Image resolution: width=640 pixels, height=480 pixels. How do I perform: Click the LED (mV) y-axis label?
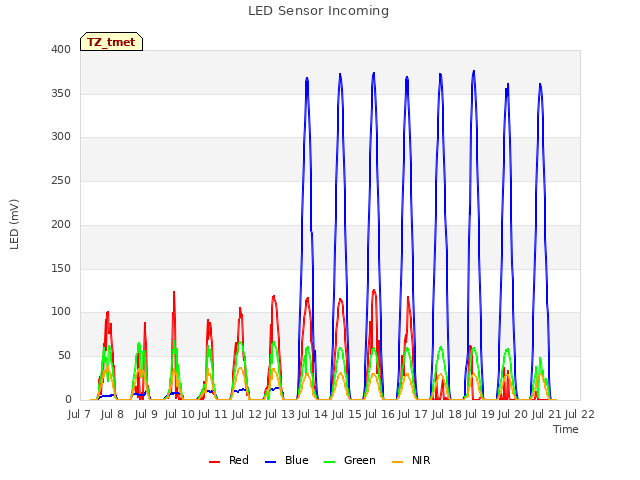14,224
